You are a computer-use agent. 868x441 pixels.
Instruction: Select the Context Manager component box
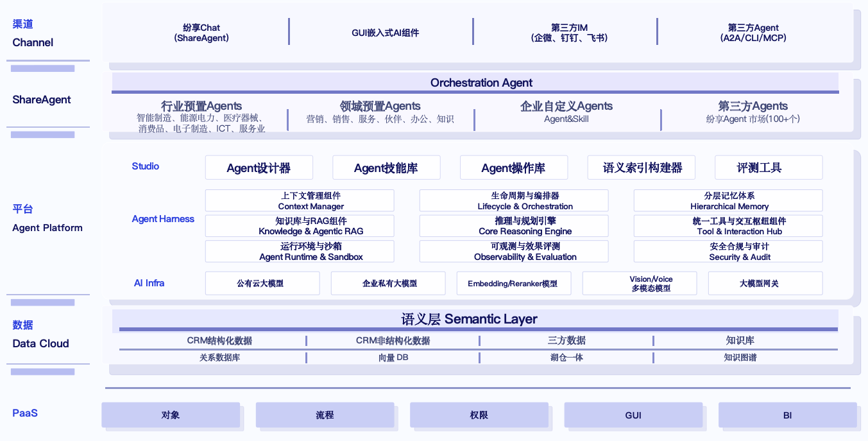[300, 201]
